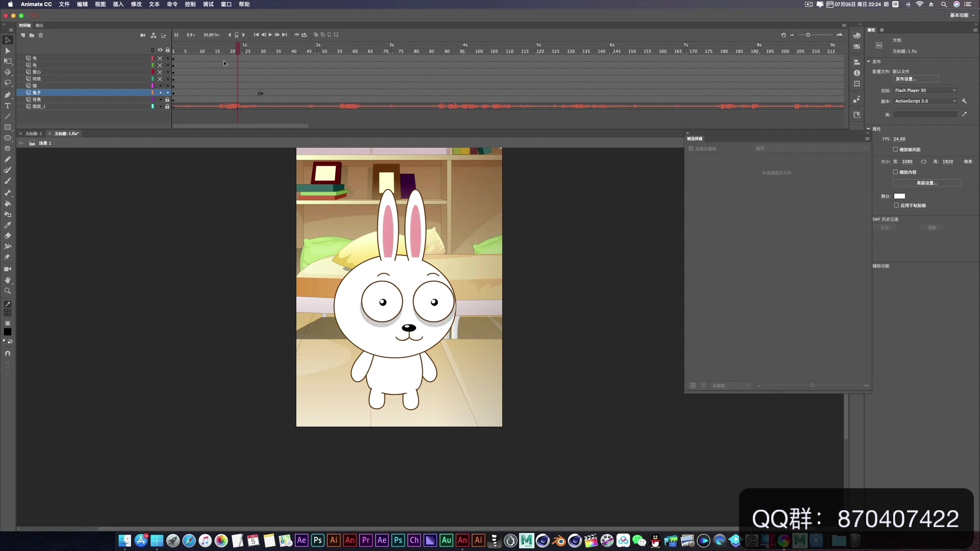Select the Text tool
The width and height of the screenshot is (980, 551).
pyautogui.click(x=8, y=106)
